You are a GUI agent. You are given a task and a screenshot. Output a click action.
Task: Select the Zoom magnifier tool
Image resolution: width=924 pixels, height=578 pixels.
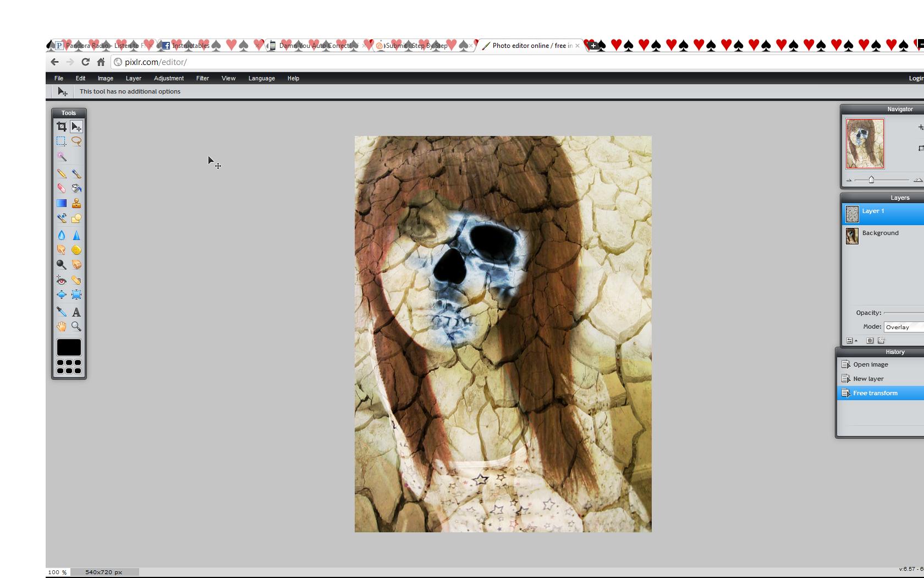click(76, 326)
